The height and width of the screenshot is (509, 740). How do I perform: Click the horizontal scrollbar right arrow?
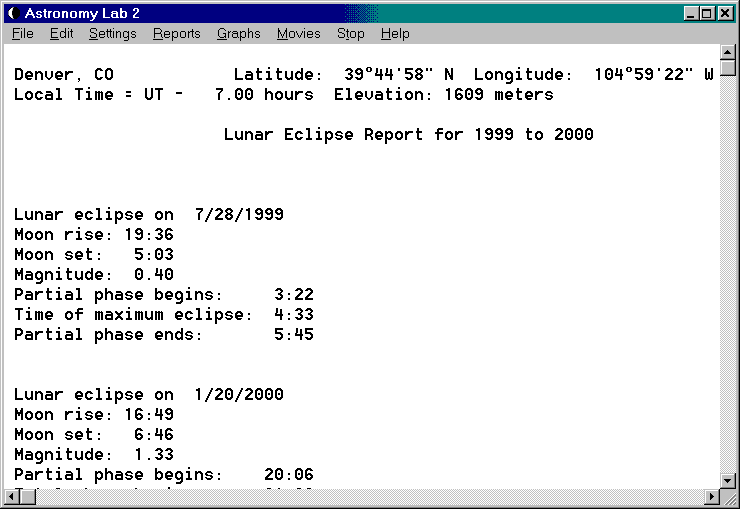(711, 497)
